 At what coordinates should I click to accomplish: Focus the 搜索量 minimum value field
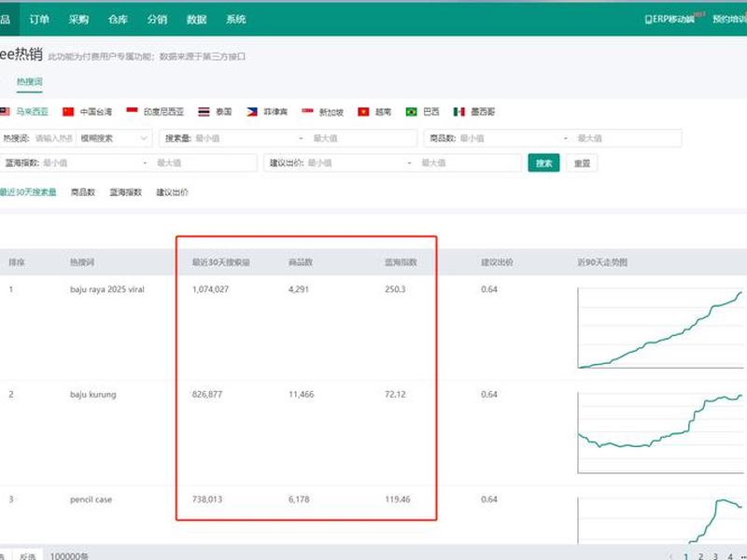coord(244,138)
